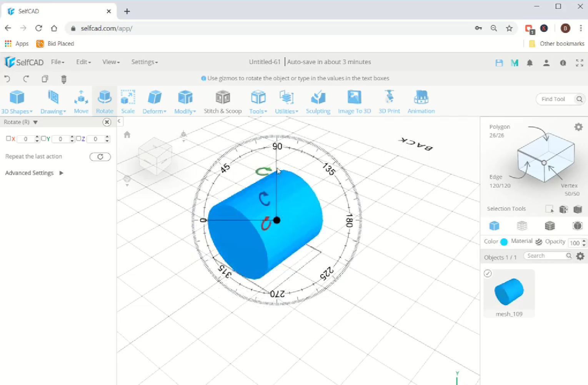Open the Animation tool
The image size is (588, 385).
(421, 102)
